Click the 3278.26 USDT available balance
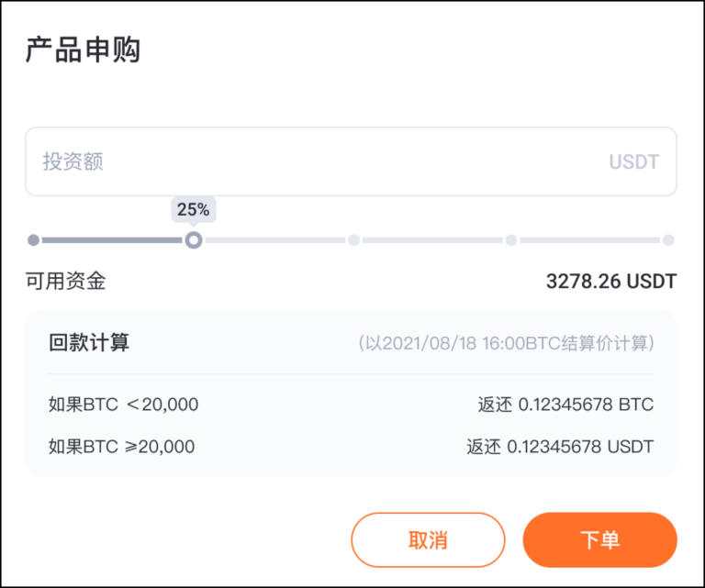Viewport: 705px width, 588px height. point(611,282)
